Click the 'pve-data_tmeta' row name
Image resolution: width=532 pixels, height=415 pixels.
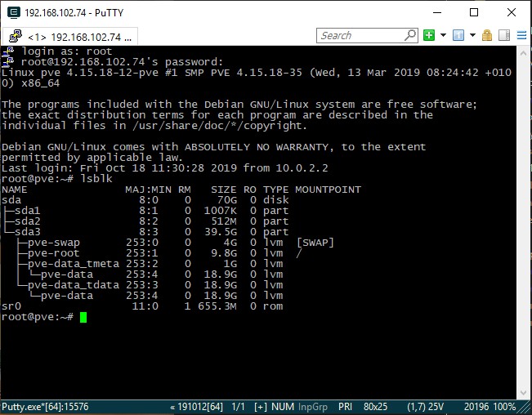pos(74,264)
